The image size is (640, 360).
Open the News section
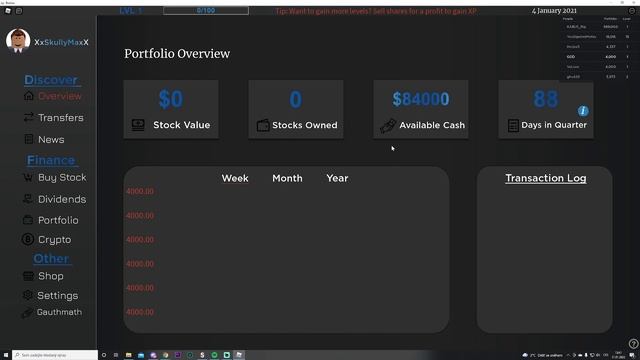(51, 140)
